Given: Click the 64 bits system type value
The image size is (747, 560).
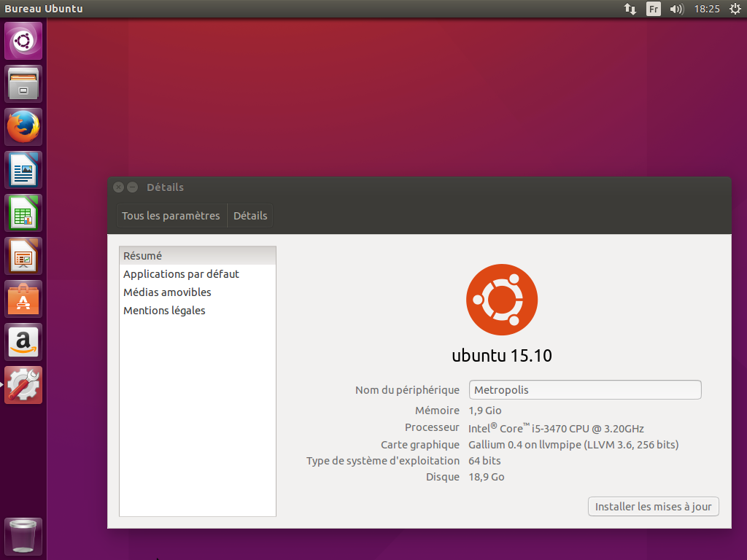Looking at the screenshot, I should click(484, 461).
